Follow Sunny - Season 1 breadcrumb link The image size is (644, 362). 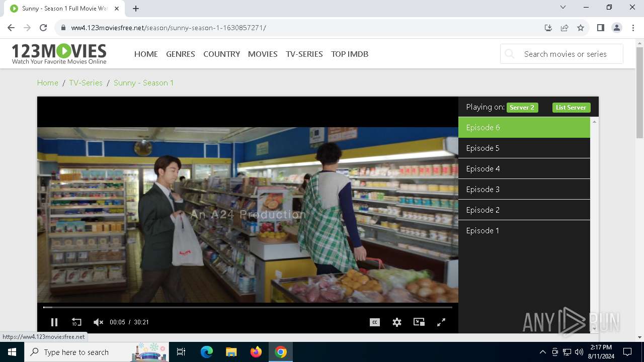click(143, 83)
